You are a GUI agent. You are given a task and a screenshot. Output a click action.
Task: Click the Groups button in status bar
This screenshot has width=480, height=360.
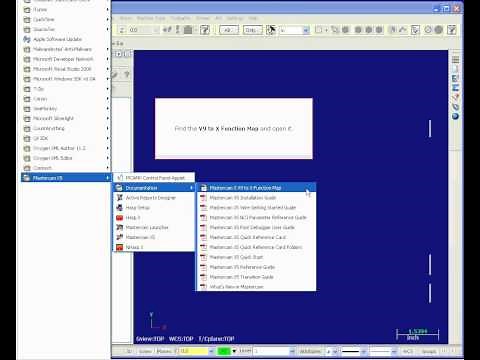click(x=429, y=351)
